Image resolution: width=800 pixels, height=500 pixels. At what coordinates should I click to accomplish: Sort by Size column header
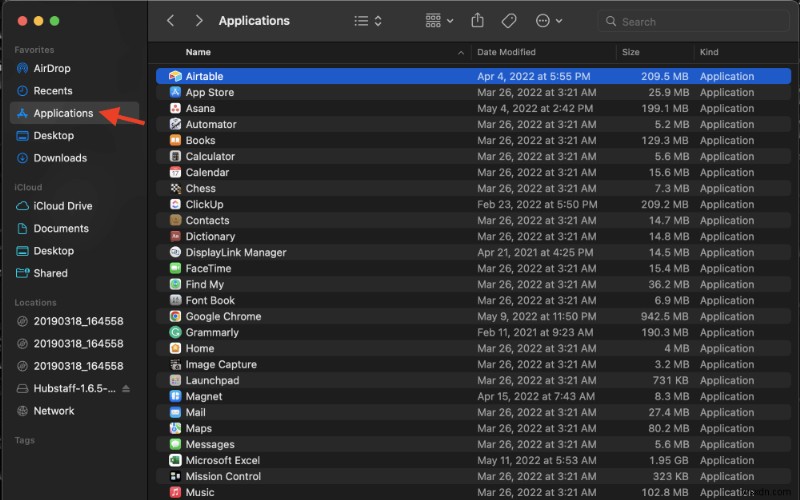coord(631,52)
